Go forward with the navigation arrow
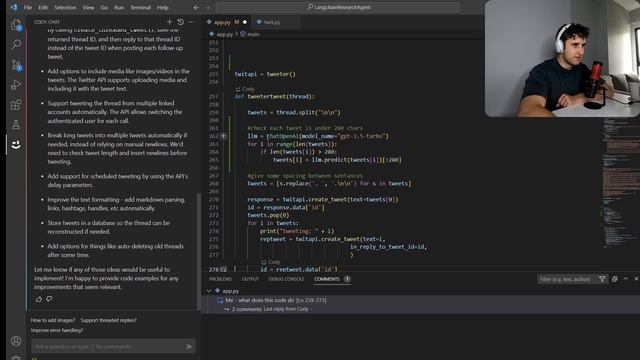Viewport: 640px width, 360px height. click(x=207, y=7)
